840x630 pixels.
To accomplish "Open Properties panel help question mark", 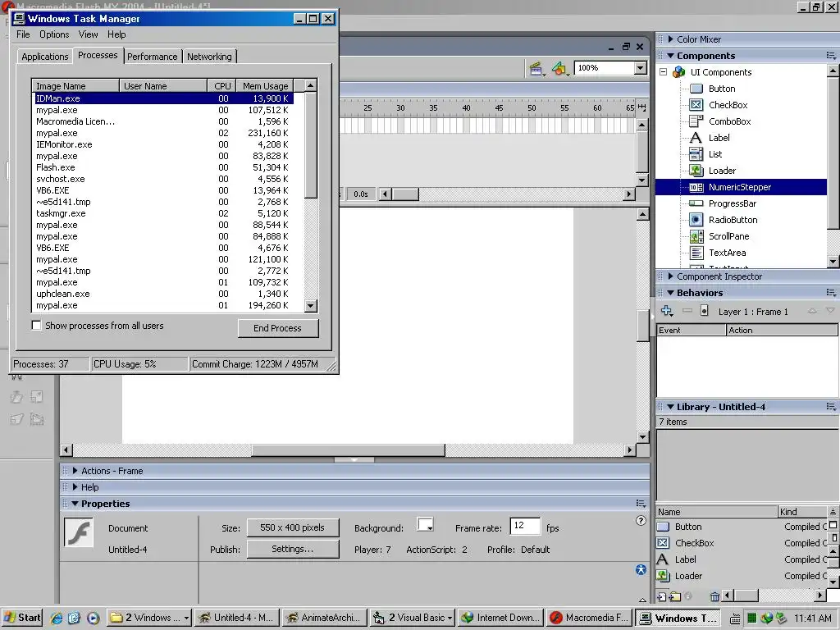I will [x=641, y=521].
